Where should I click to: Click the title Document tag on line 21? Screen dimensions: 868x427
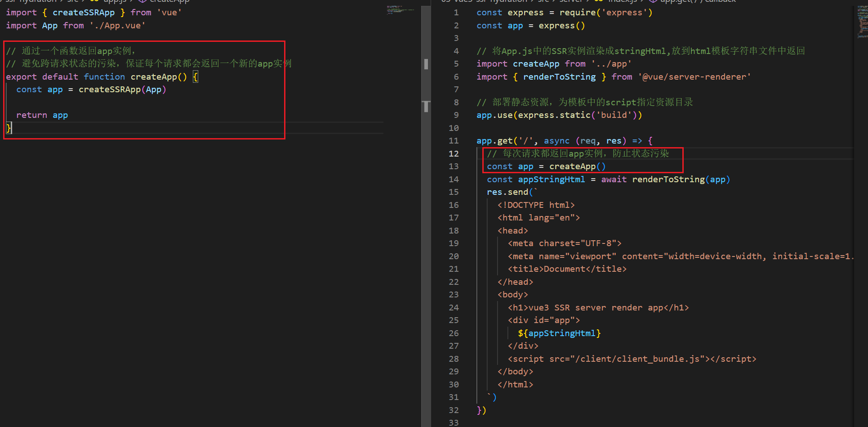pyautogui.click(x=567, y=269)
